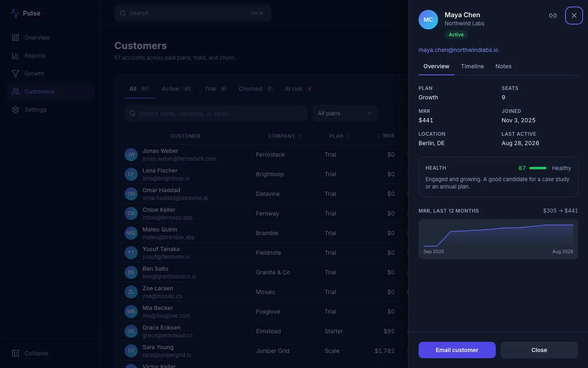The image size is (588, 368).
Task: Click the Pulse logo icon
Action: 15,13
